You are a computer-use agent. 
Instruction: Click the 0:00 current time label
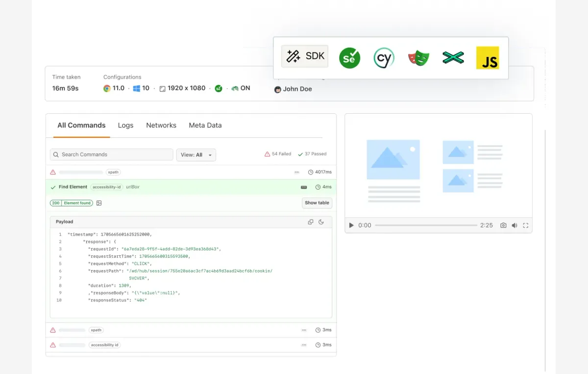tap(365, 225)
